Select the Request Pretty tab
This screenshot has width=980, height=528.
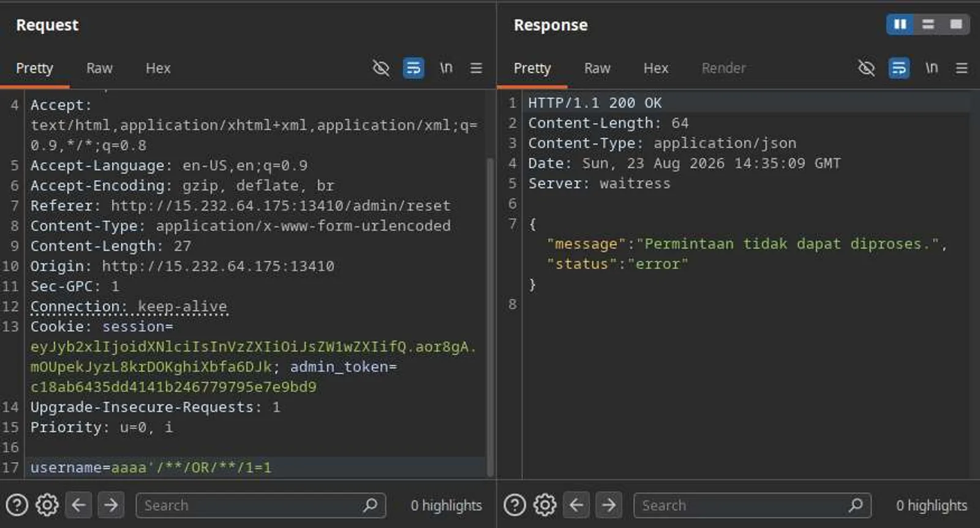(34, 69)
